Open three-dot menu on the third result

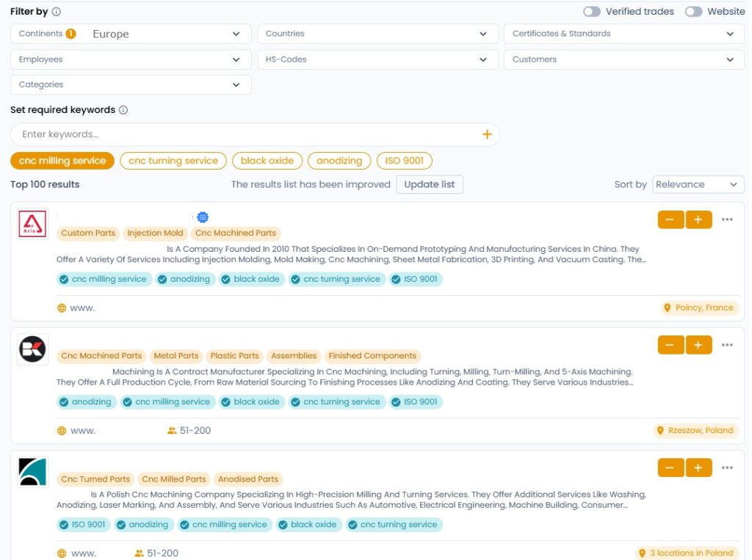pyautogui.click(x=727, y=468)
